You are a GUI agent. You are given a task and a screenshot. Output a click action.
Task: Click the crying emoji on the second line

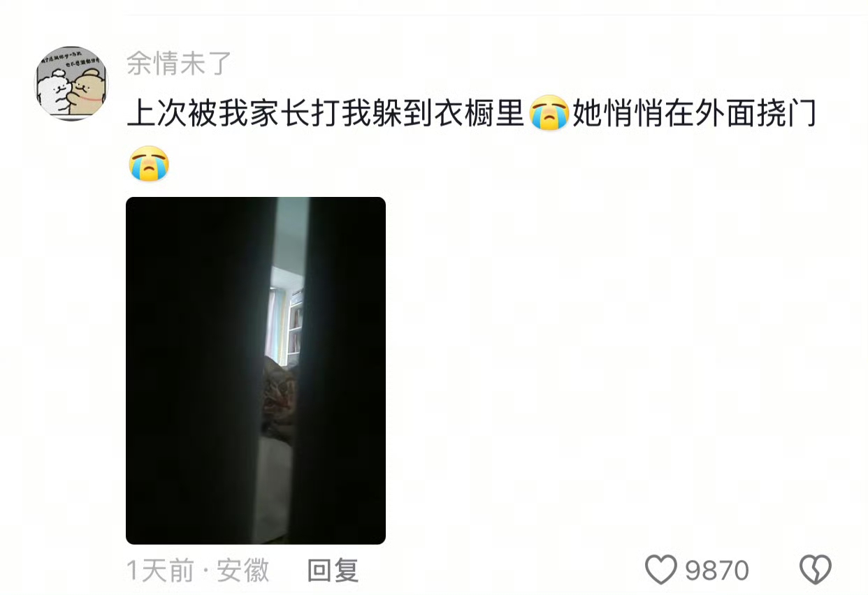tap(149, 165)
